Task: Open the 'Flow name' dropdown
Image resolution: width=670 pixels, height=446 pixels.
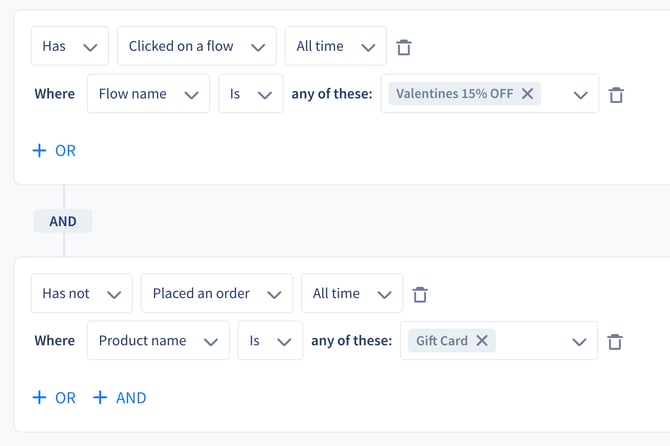Action: click(x=148, y=94)
